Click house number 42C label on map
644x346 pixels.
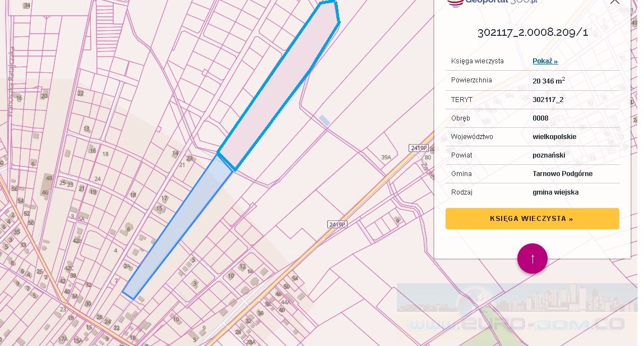pos(69,269)
